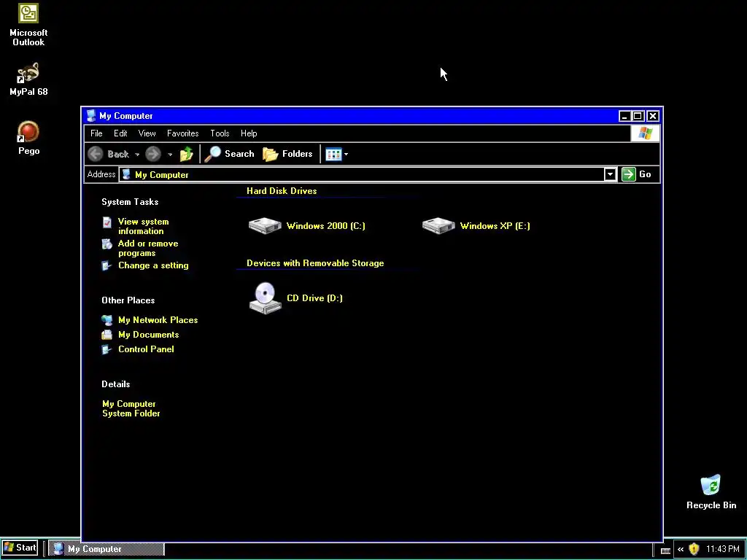
Task: Click the View system information icon
Action: point(107,222)
